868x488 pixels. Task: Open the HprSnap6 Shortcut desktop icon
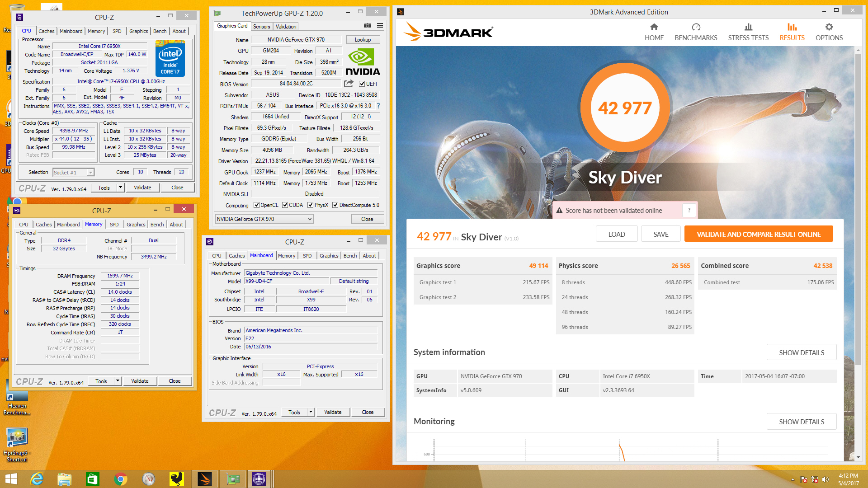point(17,445)
